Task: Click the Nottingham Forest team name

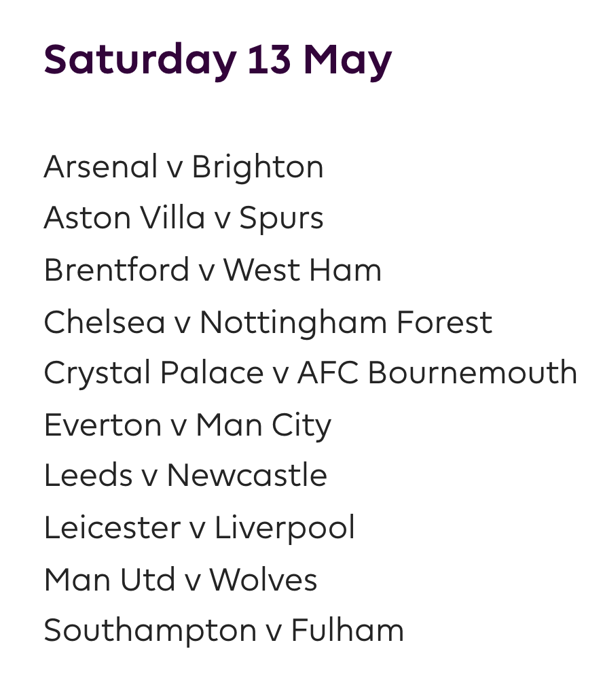Action: pos(345,321)
